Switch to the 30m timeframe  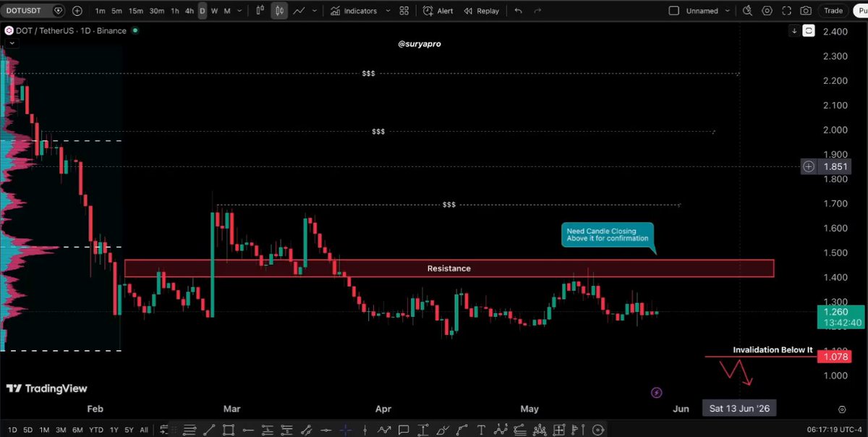click(x=156, y=11)
